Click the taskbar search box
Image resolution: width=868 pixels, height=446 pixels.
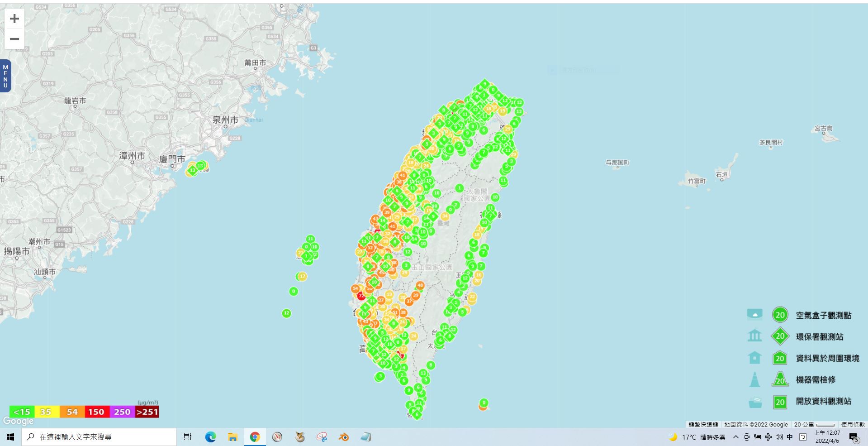point(99,437)
